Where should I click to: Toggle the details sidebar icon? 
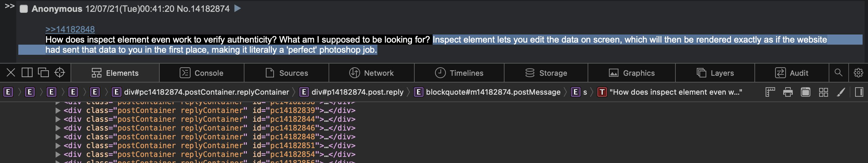click(x=859, y=92)
